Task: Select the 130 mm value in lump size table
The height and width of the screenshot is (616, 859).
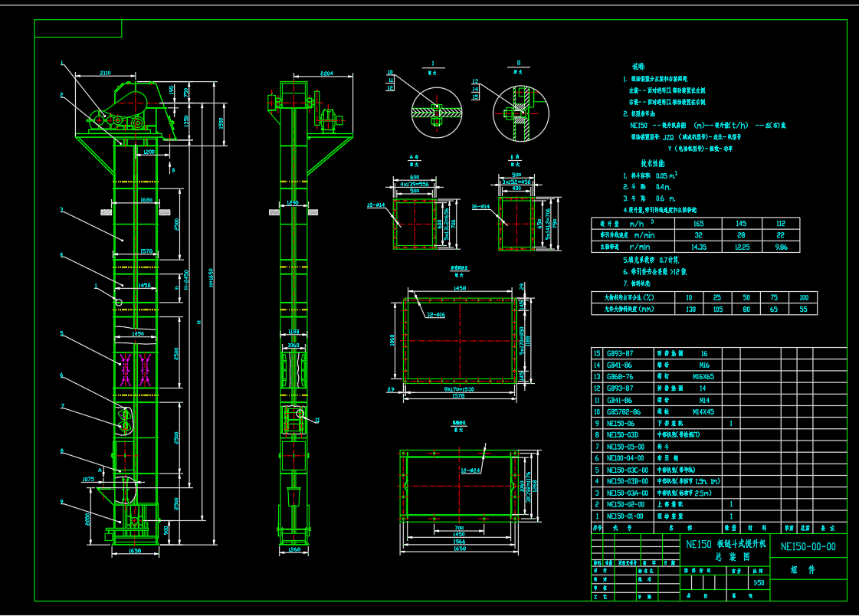Action: pyautogui.click(x=690, y=309)
